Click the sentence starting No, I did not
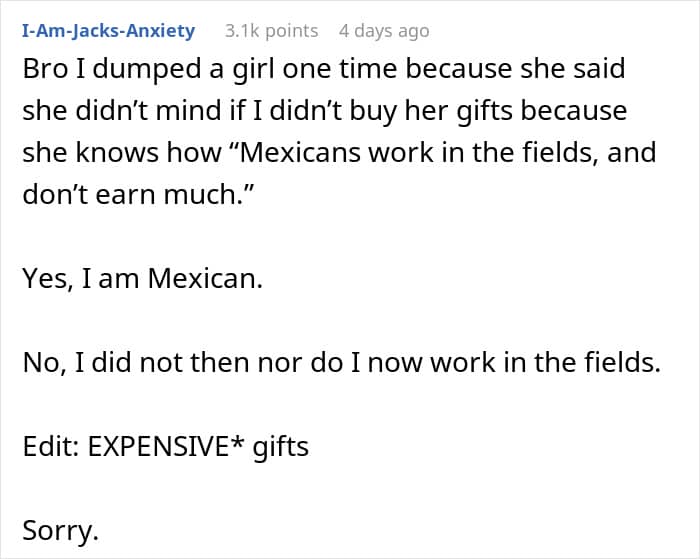700x559 pixels. coord(342,362)
